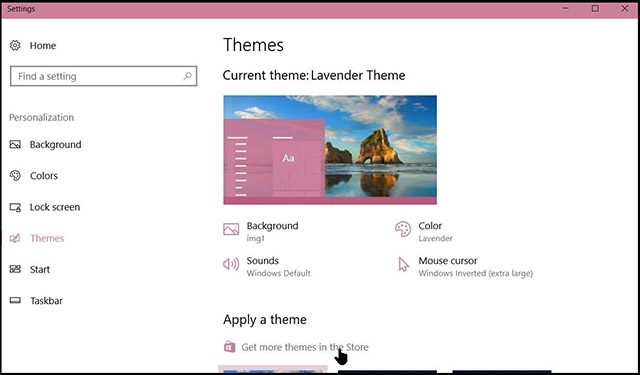The height and width of the screenshot is (375, 640).
Task: Open Background img1 option
Action: [x=272, y=231]
